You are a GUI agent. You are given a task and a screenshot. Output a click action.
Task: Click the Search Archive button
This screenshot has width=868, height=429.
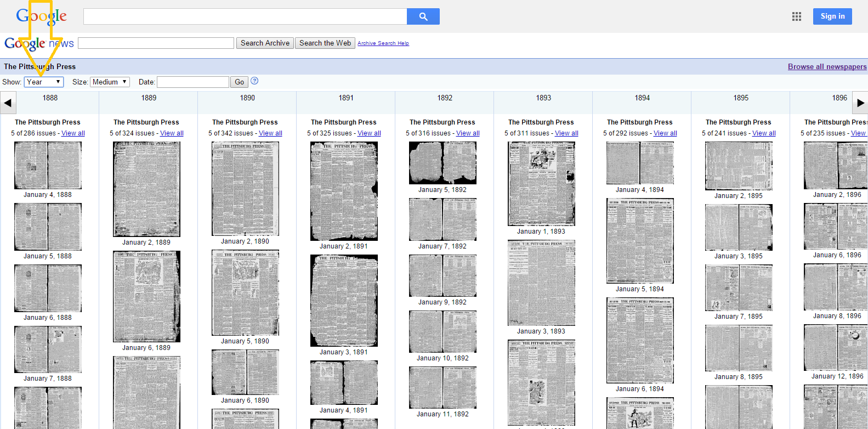coord(265,43)
